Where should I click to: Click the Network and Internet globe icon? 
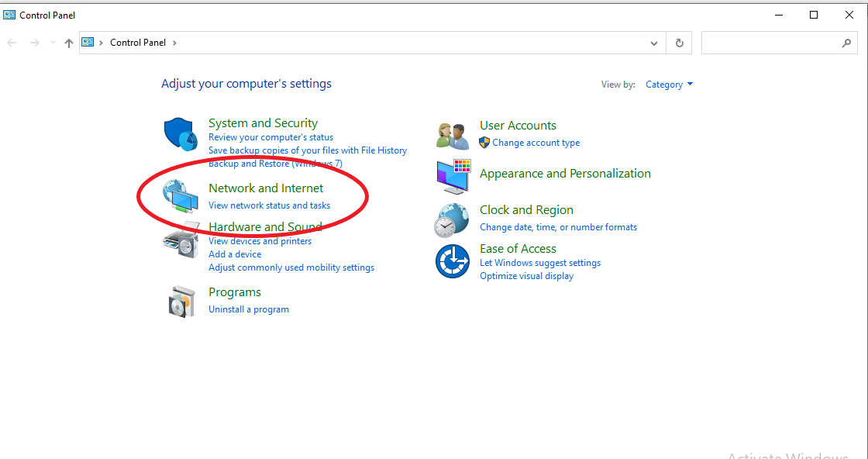[x=181, y=197]
